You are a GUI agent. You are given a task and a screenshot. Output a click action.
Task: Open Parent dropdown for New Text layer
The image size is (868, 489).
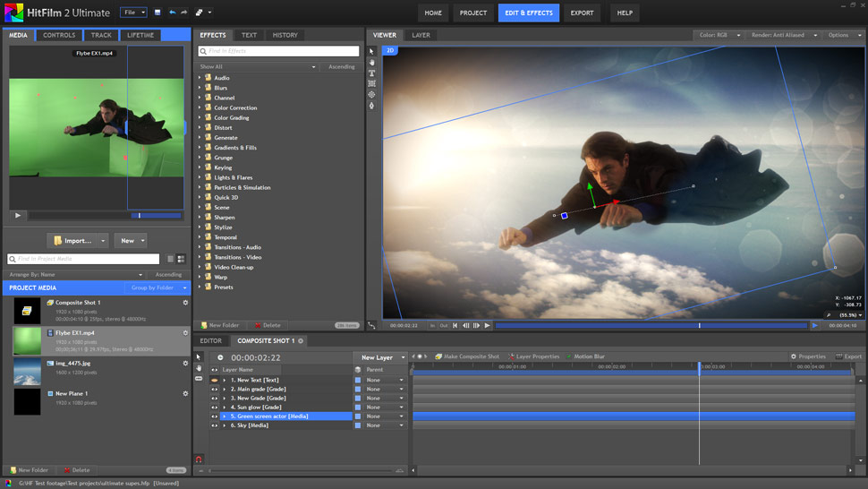[386, 380]
